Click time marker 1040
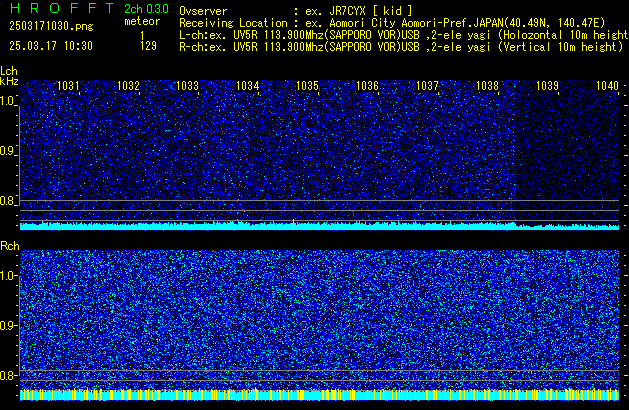This screenshot has width=629, height=410. (607, 86)
